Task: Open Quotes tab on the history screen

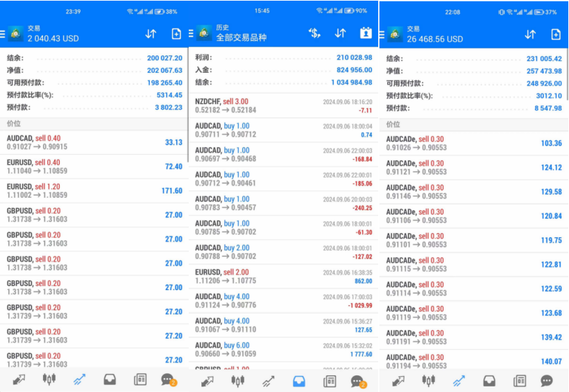Action: (x=207, y=381)
